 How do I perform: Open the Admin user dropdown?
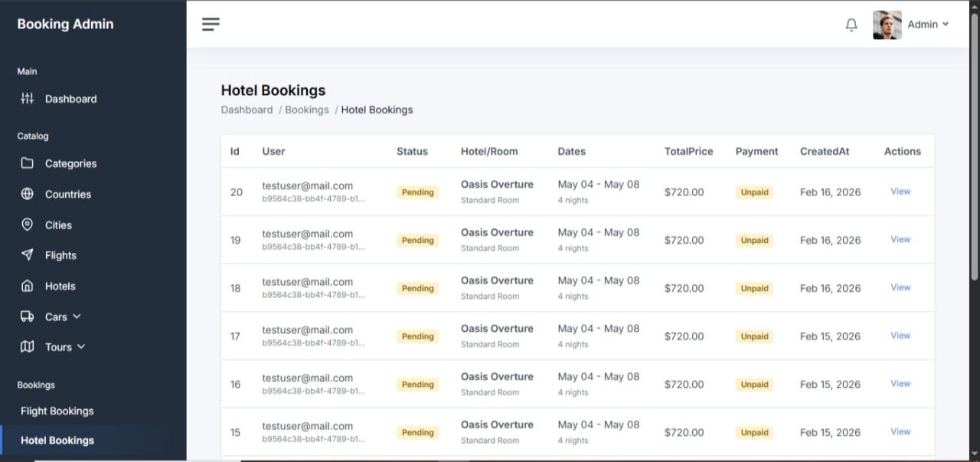[x=928, y=25]
